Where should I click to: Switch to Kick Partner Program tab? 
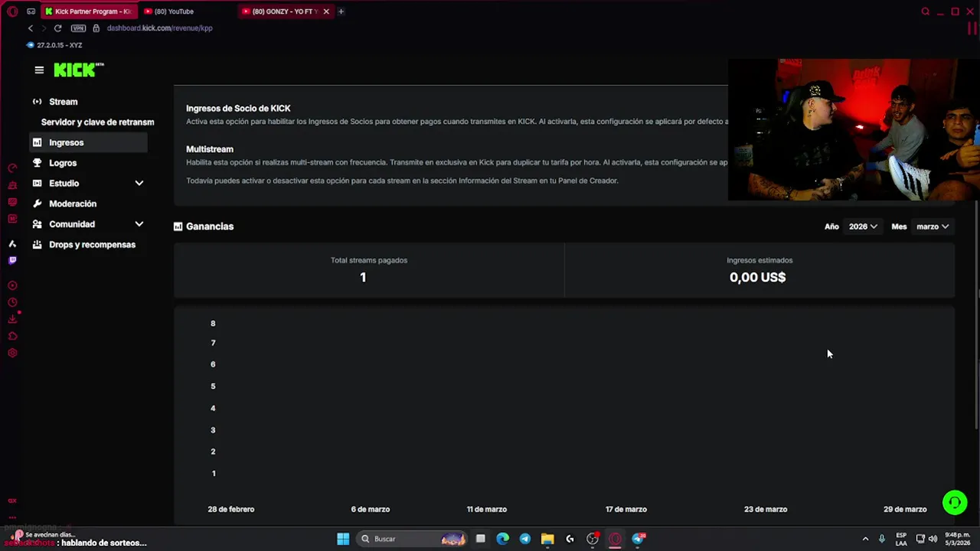coord(90,11)
